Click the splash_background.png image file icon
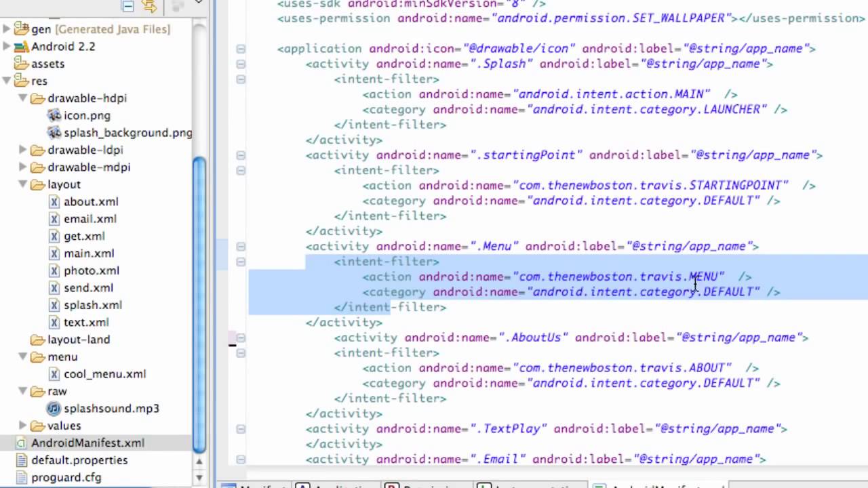 point(54,133)
